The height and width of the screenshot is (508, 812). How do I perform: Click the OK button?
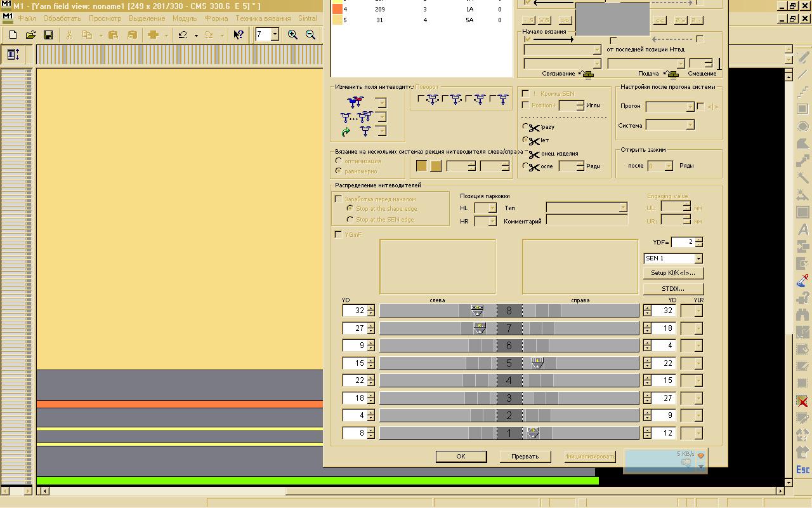(461, 457)
